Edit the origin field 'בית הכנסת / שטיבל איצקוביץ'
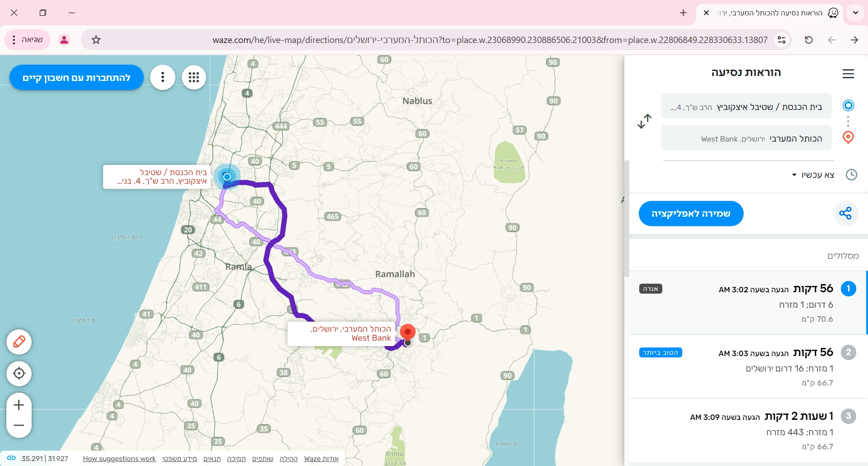Screen dimensions: 868x466 pos(746,106)
